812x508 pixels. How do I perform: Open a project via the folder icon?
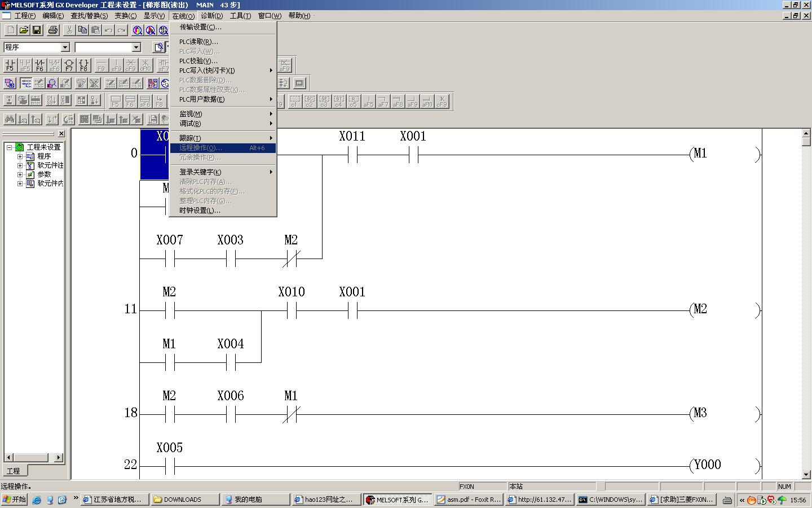pos(24,30)
